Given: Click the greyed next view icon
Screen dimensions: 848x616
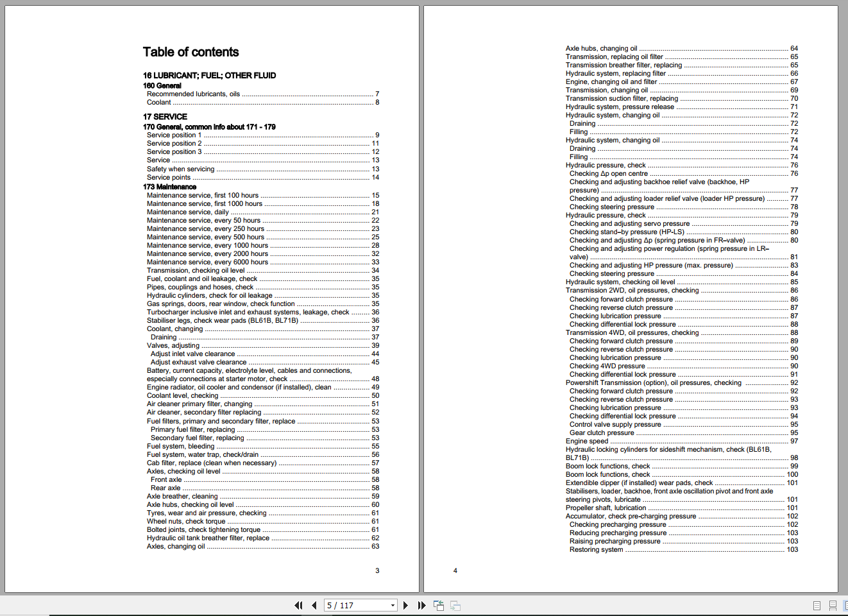Looking at the screenshot, I should click(x=455, y=605).
